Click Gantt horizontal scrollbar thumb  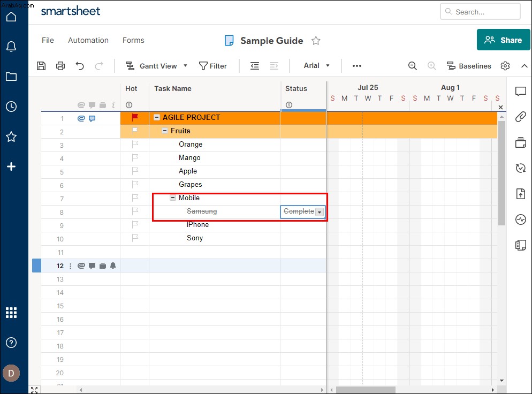366,390
